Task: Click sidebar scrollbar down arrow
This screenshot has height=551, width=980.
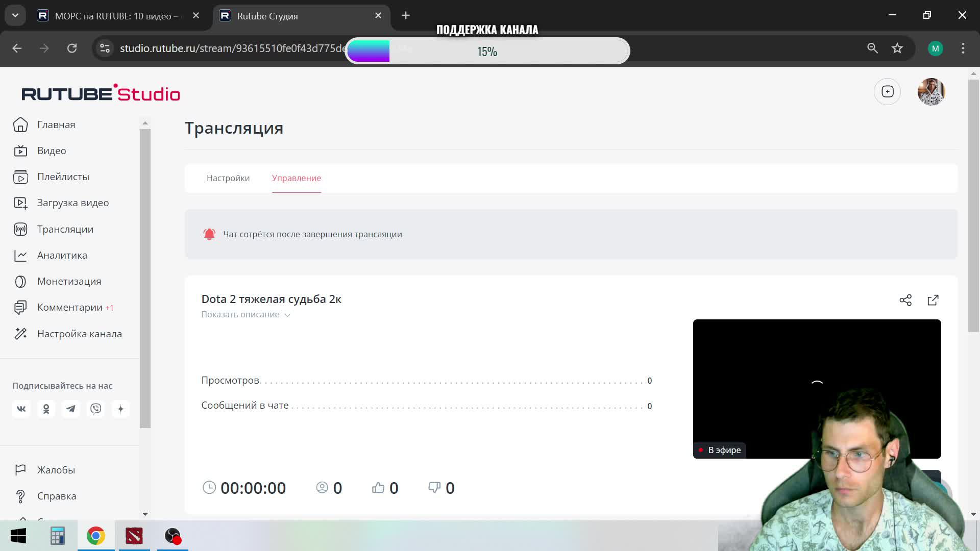Action: click(145, 514)
